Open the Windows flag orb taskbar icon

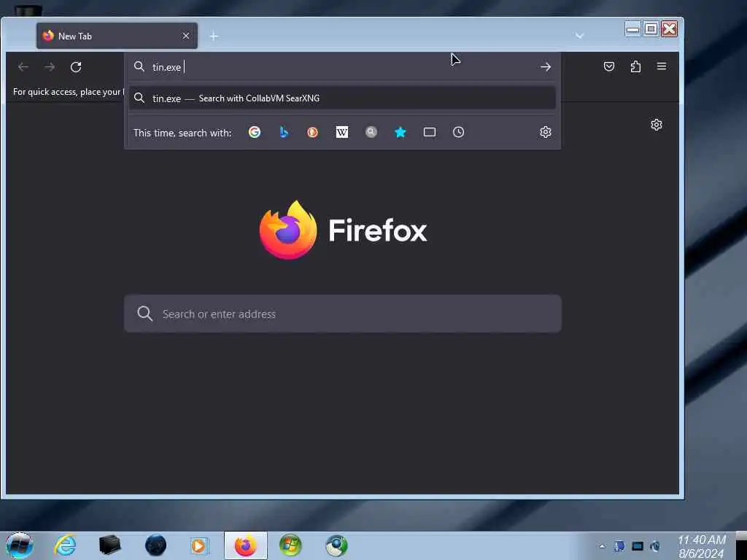point(290,545)
